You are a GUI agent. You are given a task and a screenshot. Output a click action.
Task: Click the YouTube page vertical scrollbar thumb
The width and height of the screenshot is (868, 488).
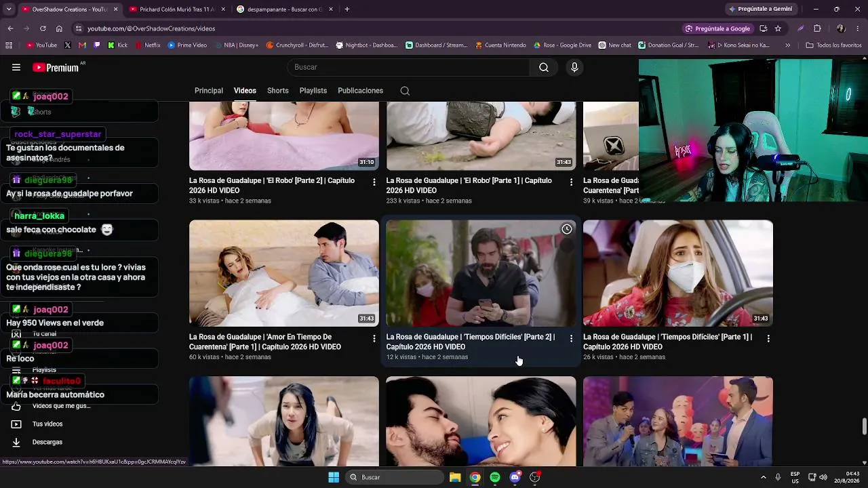[x=864, y=427]
